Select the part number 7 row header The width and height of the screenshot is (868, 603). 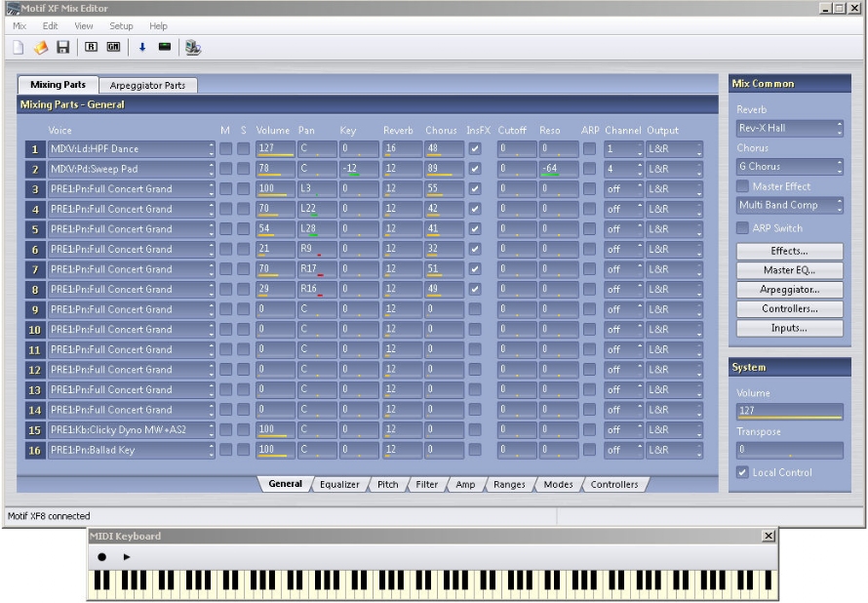point(35,269)
